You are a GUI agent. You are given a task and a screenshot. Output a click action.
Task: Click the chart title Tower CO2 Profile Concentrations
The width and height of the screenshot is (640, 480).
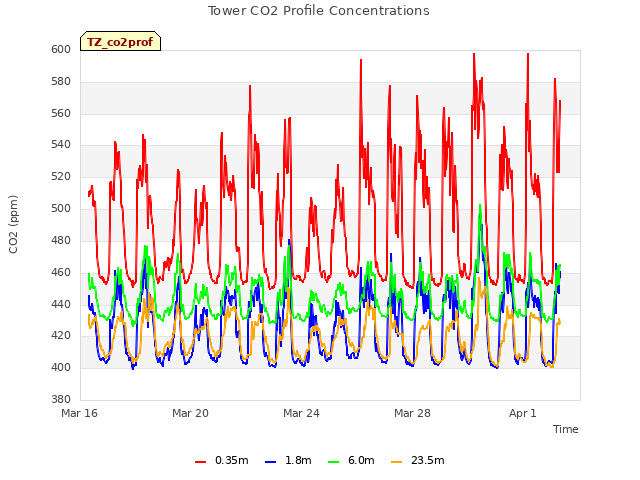pyautogui.click(x=319, y=11)
